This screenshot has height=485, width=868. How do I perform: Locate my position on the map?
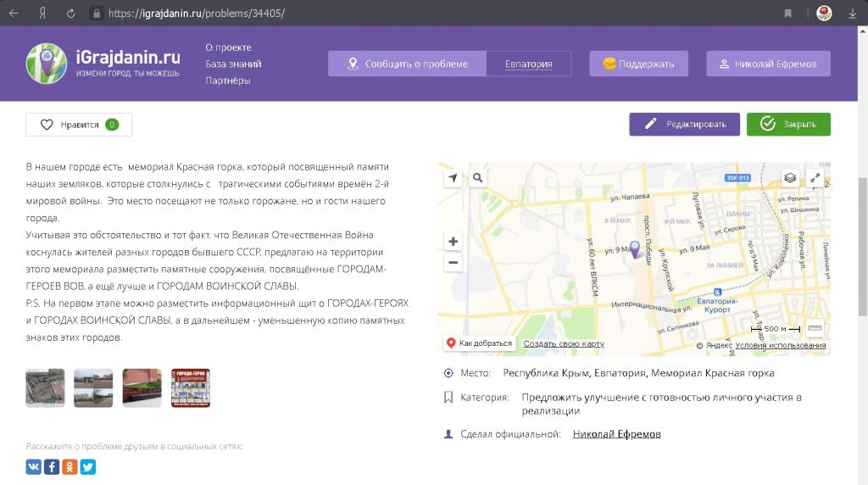coord(453,178)
